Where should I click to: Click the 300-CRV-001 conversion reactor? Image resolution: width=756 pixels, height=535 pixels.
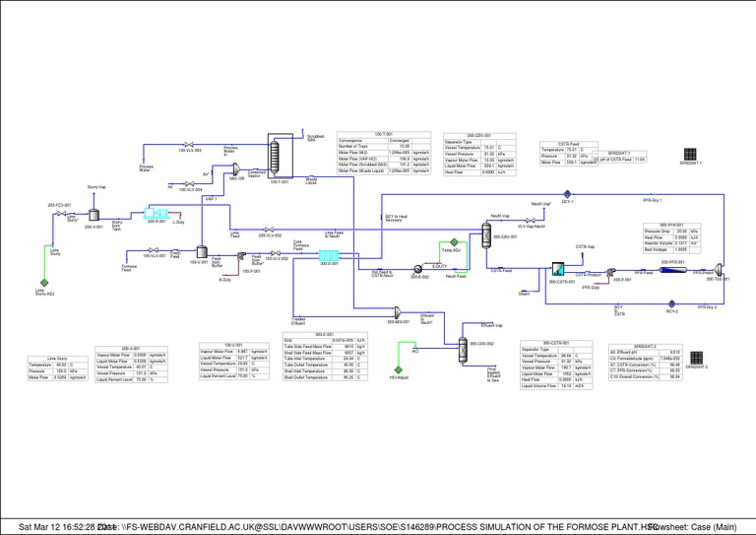point(486,235)
